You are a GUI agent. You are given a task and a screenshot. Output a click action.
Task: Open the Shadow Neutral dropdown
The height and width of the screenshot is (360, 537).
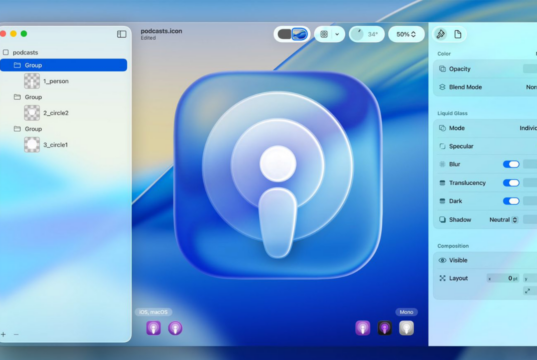503,220
